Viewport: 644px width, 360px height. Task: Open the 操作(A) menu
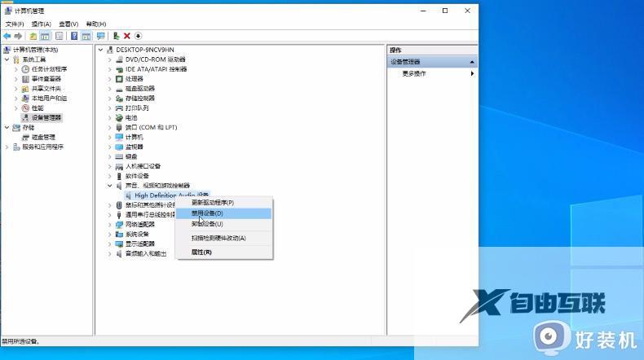tap(42, 24)
